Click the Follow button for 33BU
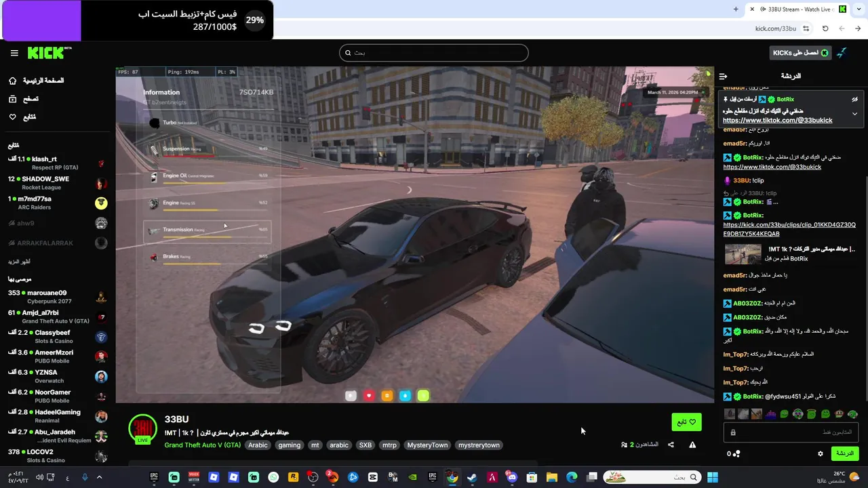The height and width of the screenshot is (488, 868). pyautogui.click(x=686, y=422)
